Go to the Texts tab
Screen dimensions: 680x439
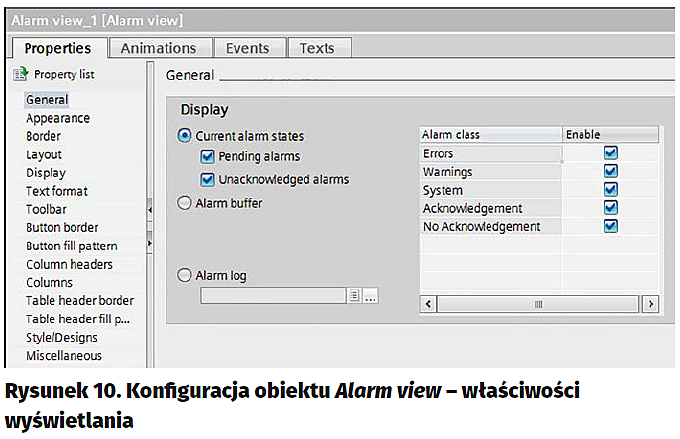(317, 48)
